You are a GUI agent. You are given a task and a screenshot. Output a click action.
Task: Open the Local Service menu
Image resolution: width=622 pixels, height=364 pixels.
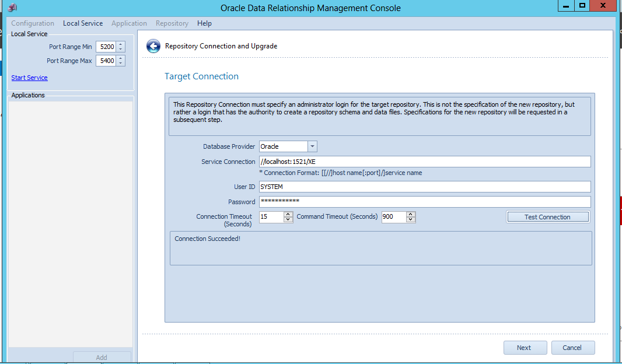coord(83,23)
